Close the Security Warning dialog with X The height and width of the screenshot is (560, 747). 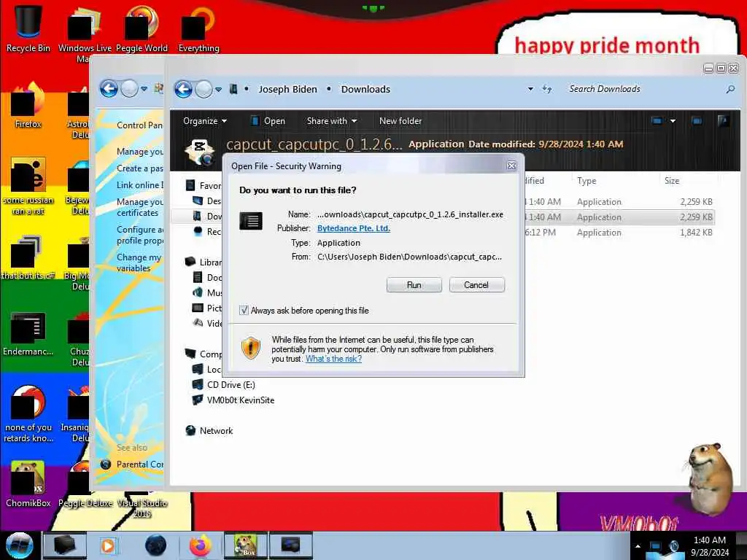(511, 166)
